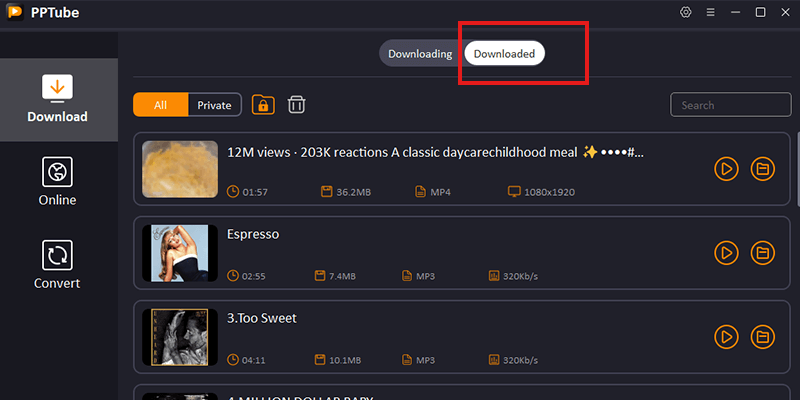Play the daycare childhood meal video
Viewport: 800px width, 400px height.
point(726,169)
